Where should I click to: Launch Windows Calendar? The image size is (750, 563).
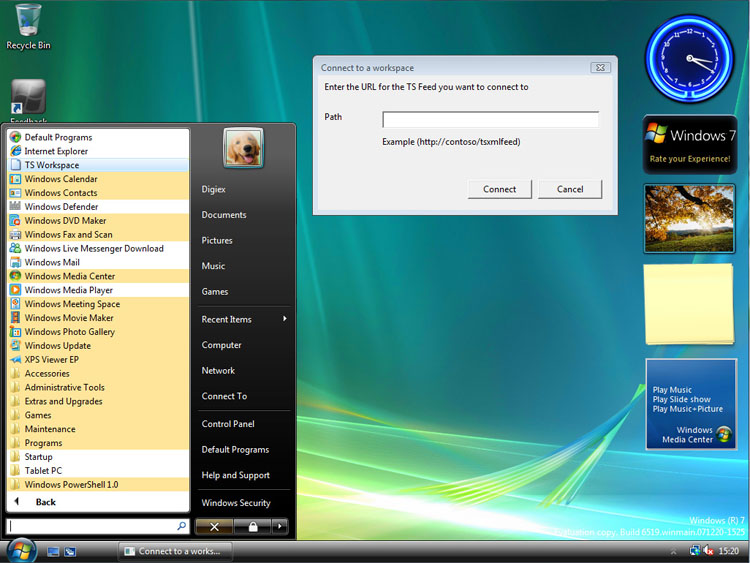click(x=98, y=179)
